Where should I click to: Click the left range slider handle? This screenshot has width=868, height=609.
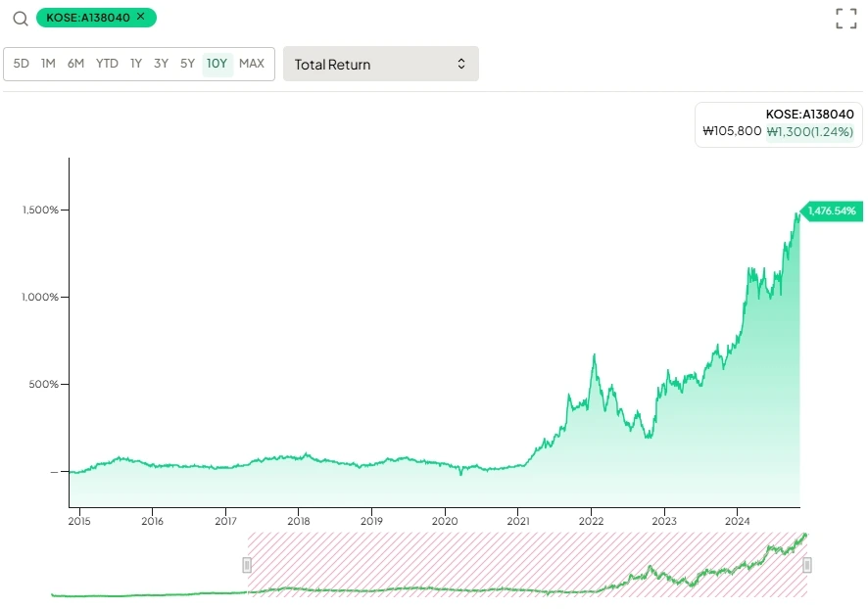[247, 565]
